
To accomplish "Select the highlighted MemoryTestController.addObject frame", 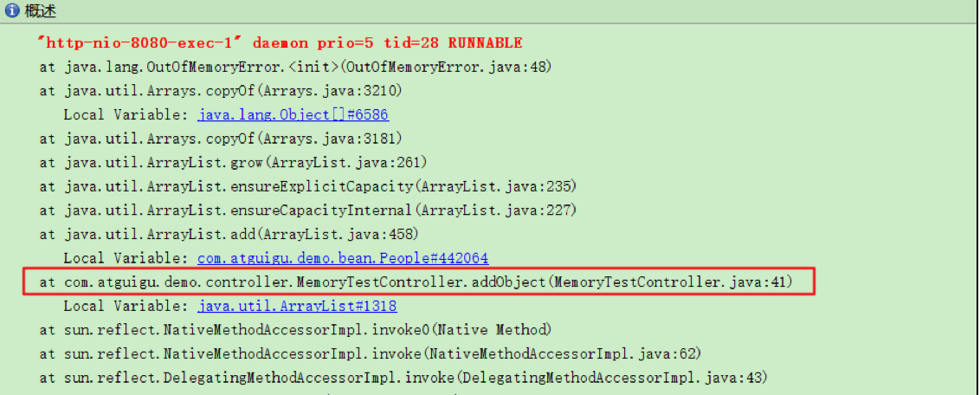I will point(416,282).
